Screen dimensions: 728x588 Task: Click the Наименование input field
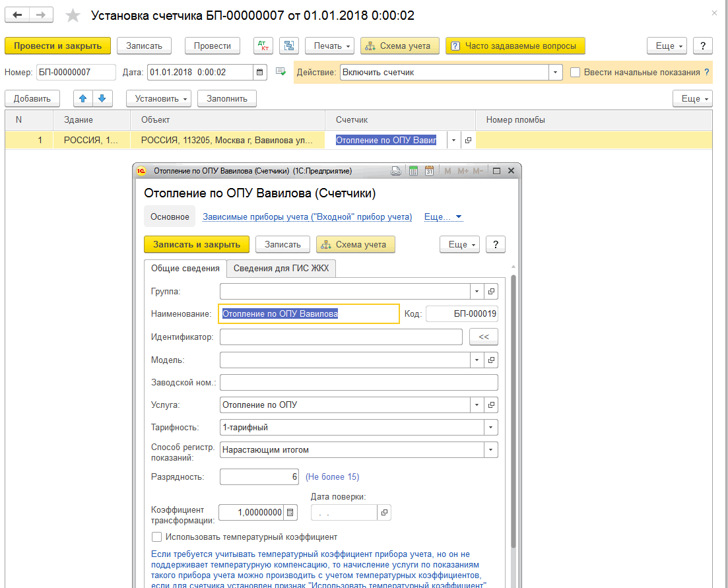click(309, 313)
